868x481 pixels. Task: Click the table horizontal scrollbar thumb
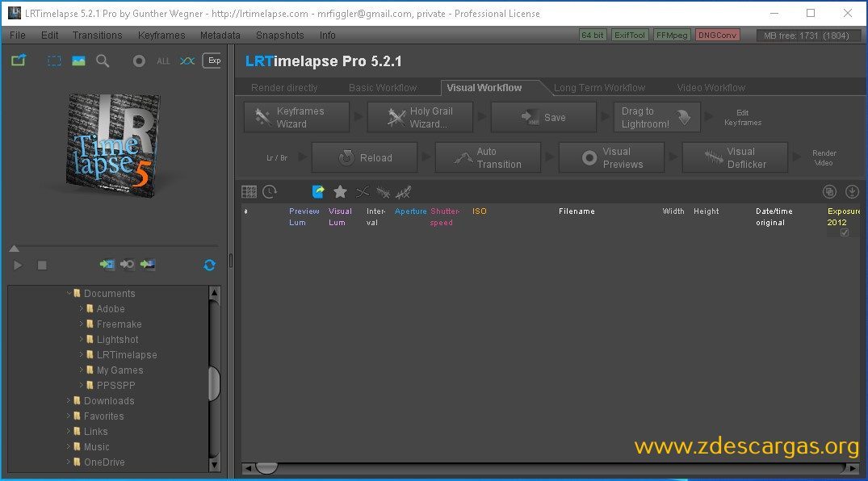pyautogui.click(x=266, y=468)
